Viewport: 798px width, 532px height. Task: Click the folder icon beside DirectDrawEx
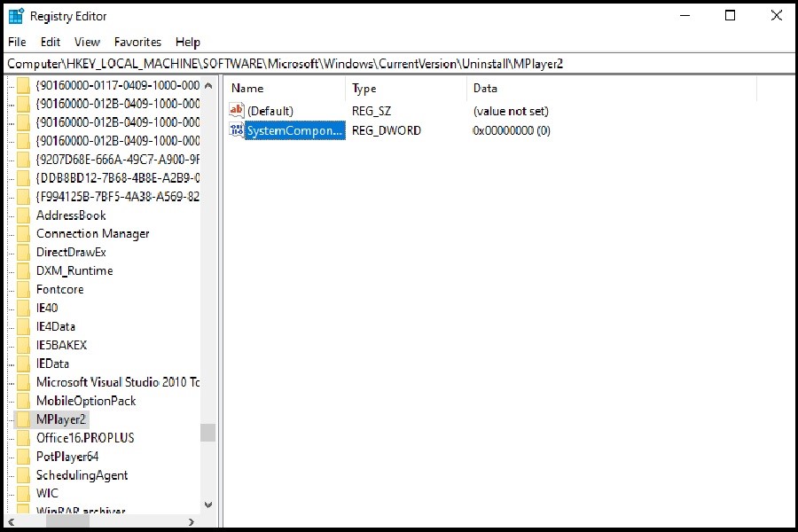(x=24, y=253)
